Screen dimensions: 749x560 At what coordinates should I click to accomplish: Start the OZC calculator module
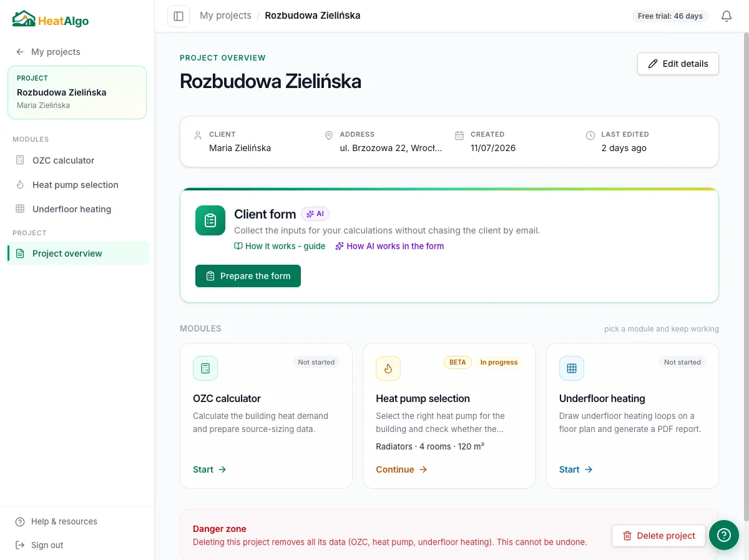tap(210, 469)
